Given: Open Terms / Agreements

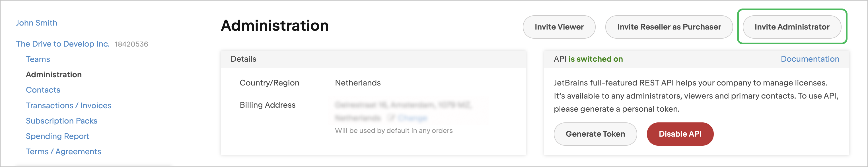Looking at the screenshot, I should pyautogui.click(x=63, y=152).
